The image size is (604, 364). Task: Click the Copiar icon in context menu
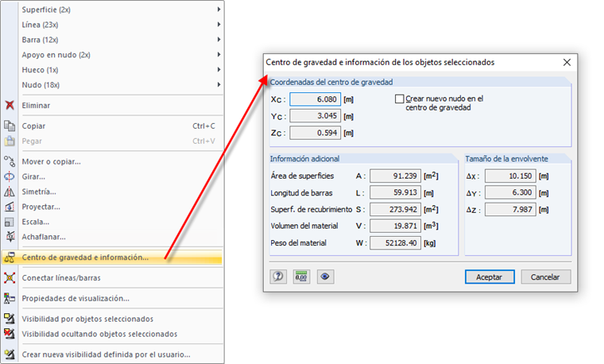pos(10,126)
